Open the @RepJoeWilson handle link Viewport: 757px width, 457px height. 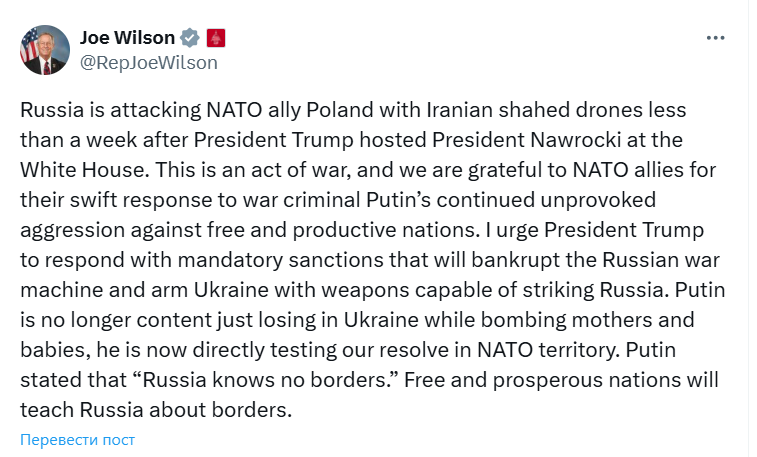(x=148, y=62)
